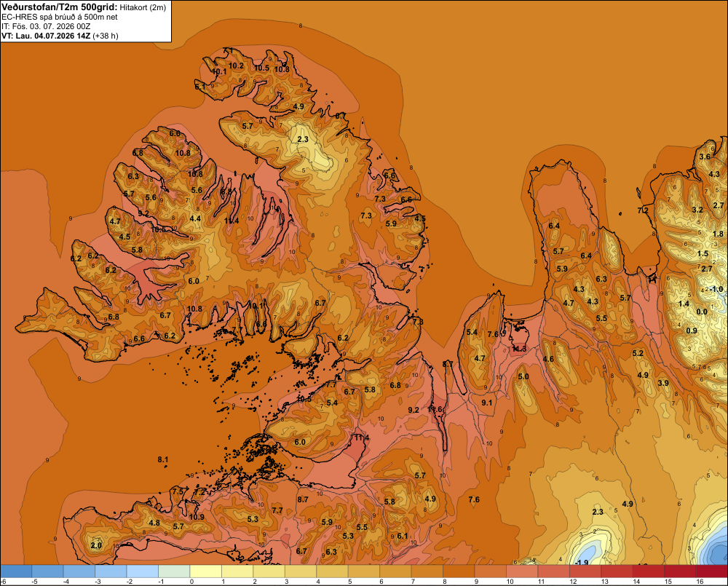
Task: Click the 2.0 reading in the southwest peninsula
Action: pos(96,545)
